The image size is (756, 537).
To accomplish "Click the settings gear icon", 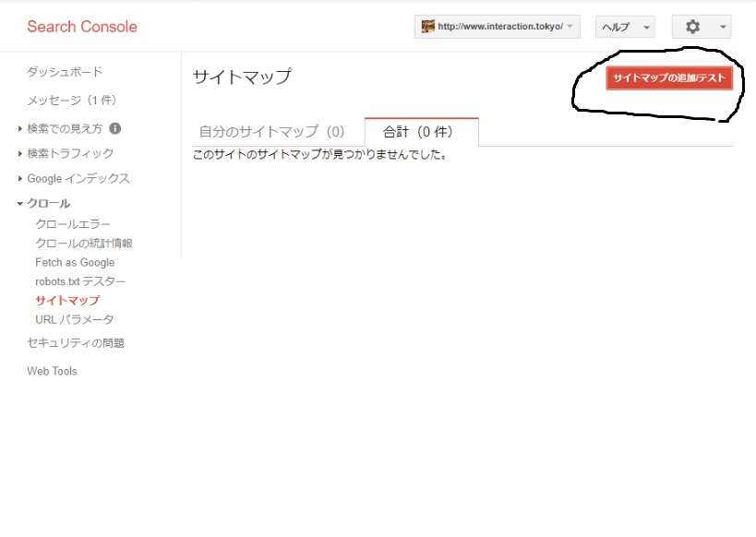I will (x=693, y=27).
